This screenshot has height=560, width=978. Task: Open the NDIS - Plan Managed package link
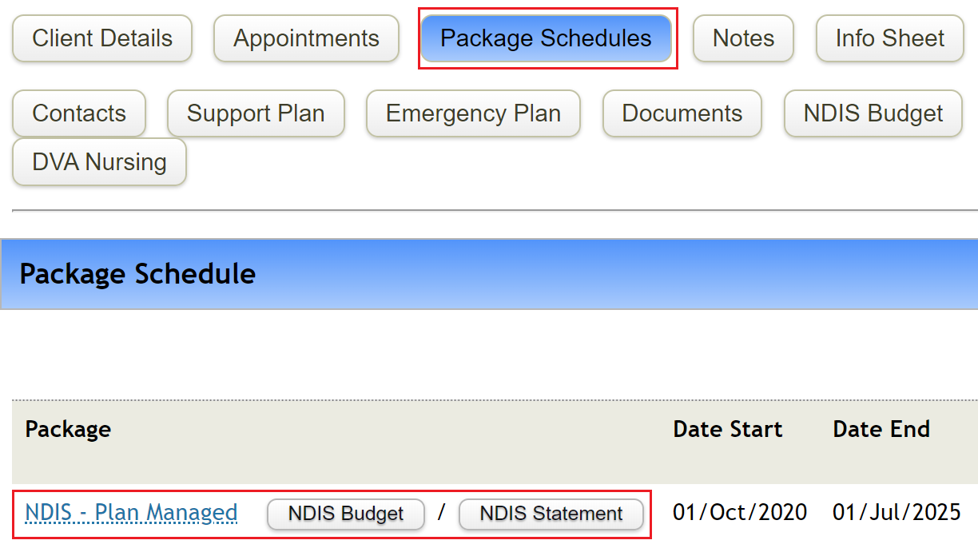(x=130, y=513)
